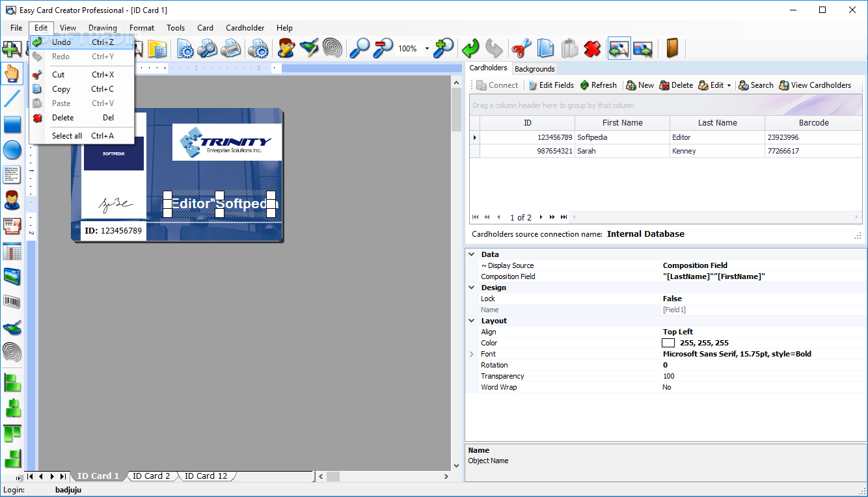Click the signature capture toolbar icon
868x497 pixels.
click(x=309, y=49)
